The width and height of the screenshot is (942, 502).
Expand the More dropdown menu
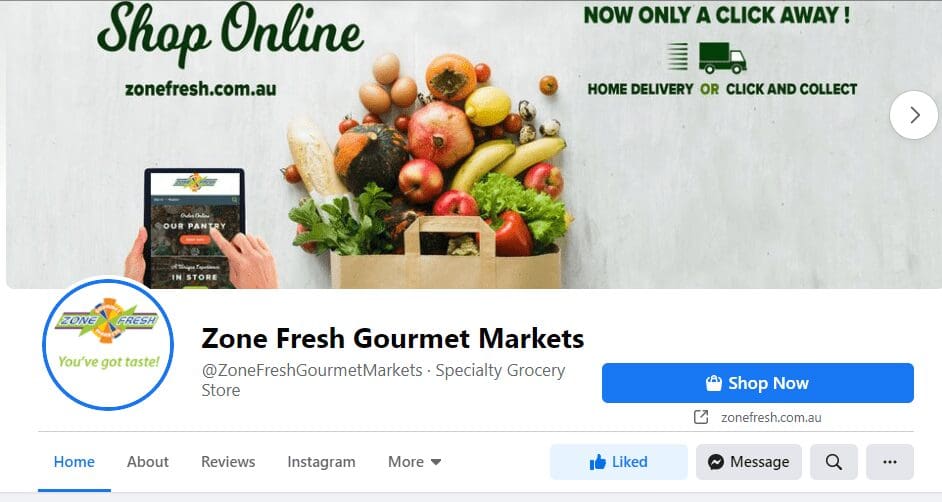point(415,462)
